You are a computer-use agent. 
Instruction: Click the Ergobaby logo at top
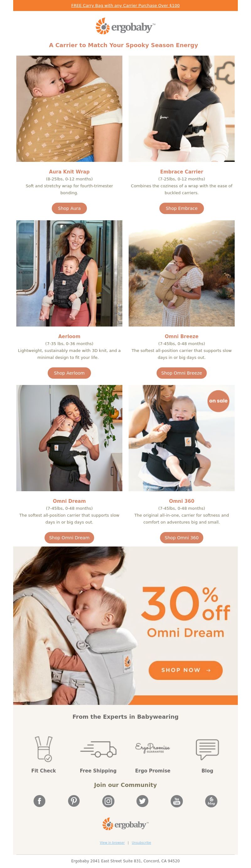tap(125, 26)
